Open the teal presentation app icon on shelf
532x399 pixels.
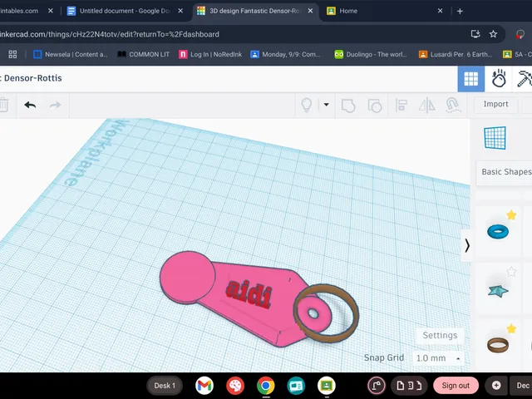click(296, 386)
